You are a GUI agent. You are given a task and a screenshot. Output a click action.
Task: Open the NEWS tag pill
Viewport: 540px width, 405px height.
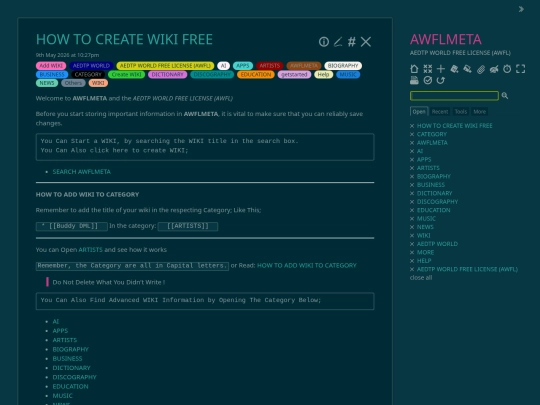pos(47,83)
